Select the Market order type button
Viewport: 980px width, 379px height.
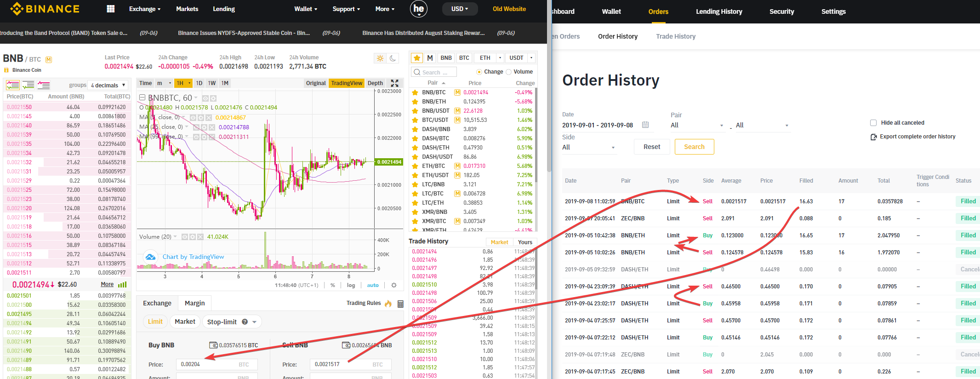tap(185, 322)
